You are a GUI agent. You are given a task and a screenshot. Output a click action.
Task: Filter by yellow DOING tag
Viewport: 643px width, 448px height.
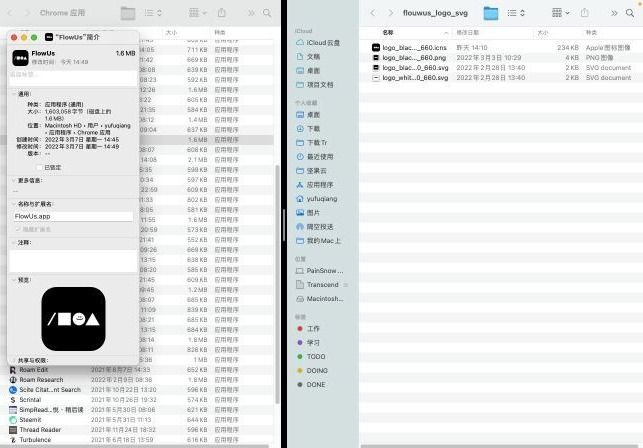pyautogui.click(x=312, y=370)
